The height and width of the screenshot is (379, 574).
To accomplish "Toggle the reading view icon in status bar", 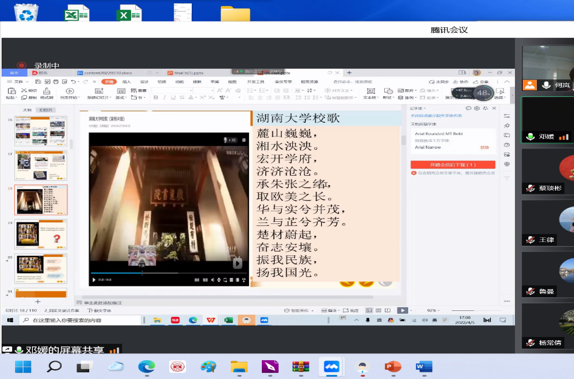I will pos(388,310).
